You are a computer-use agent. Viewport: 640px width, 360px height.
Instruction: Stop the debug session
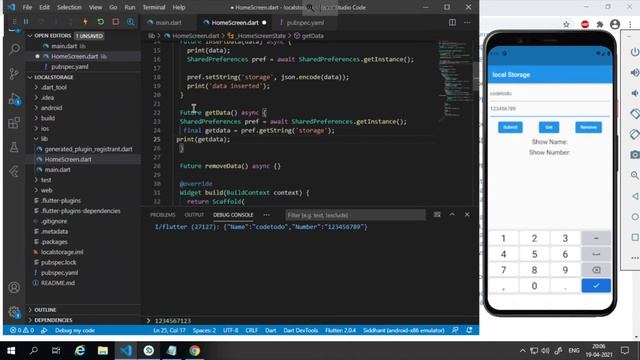[116, 22]
